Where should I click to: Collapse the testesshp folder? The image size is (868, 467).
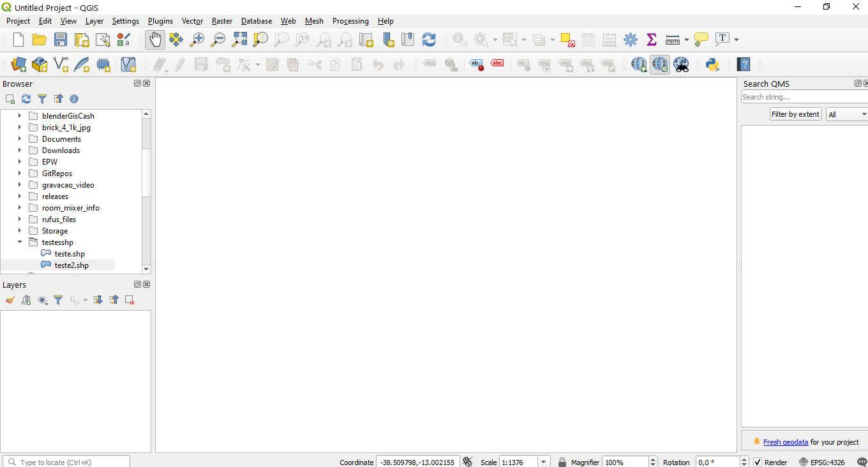pyautogui.click(x=19, y=242)
